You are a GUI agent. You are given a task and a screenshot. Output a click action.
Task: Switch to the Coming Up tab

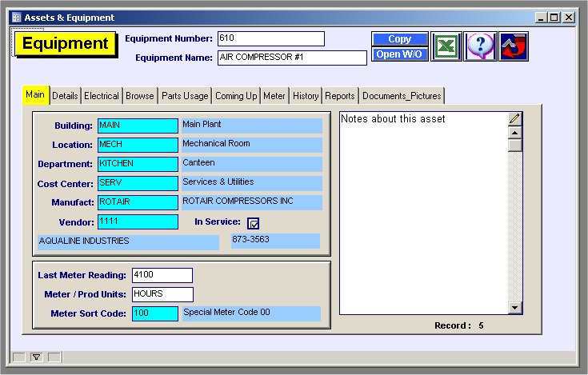click(x=236, y=96)
